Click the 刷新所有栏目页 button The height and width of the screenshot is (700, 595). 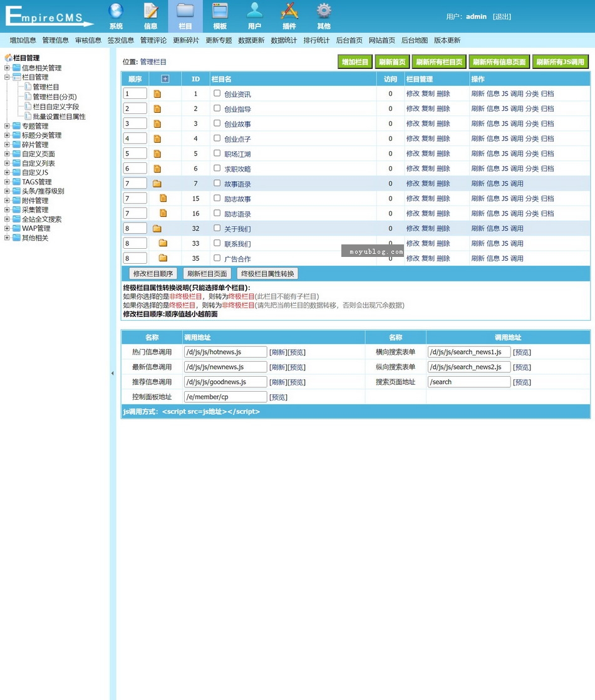pyautogui.click(x=439, y=62)
